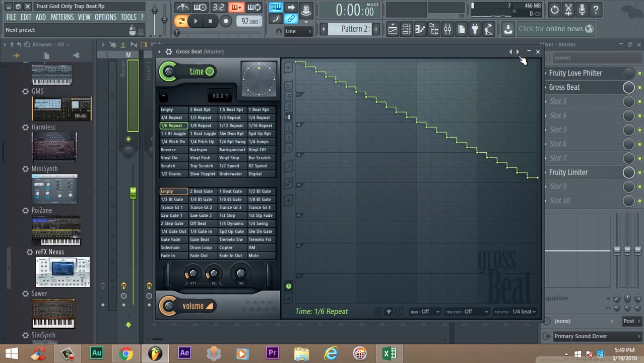Open the Trig Sync Off dropdown

pyautogui.click(x=467, y=311)
